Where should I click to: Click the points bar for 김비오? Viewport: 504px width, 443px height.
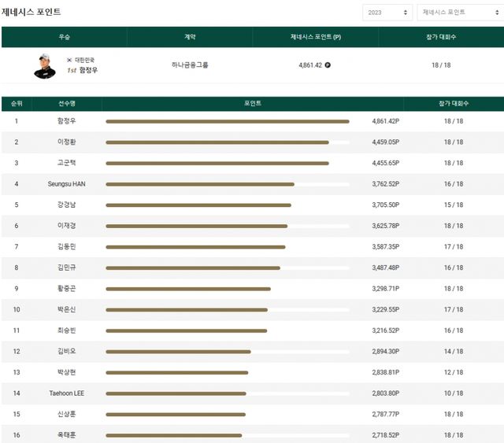click(178, 352)
